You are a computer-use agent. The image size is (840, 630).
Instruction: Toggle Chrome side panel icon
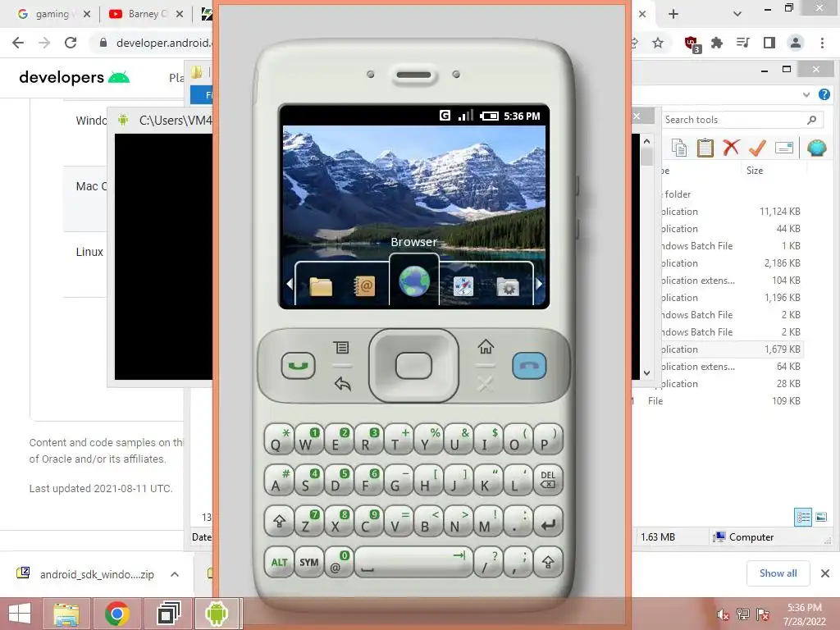point(769,43)
